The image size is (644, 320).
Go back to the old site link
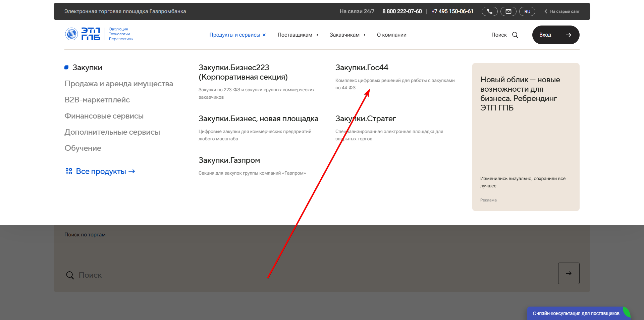(x=562, y=11)
